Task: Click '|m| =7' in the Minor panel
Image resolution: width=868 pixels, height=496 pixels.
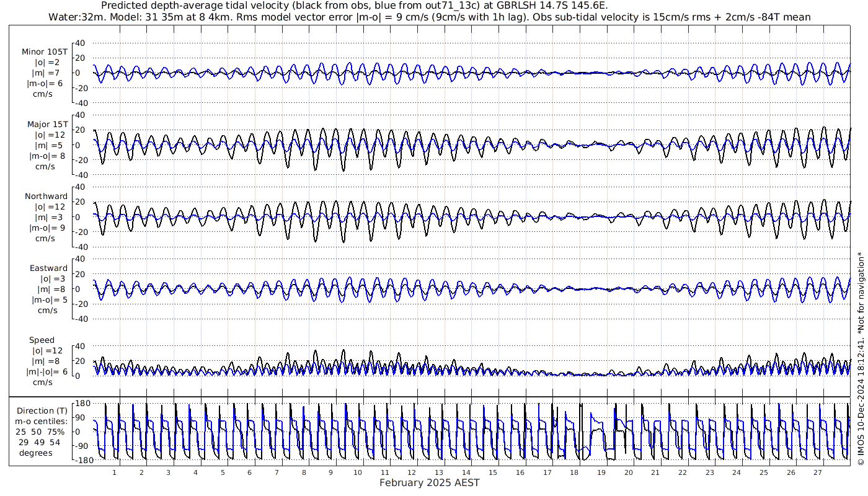Action: (48, 73)
